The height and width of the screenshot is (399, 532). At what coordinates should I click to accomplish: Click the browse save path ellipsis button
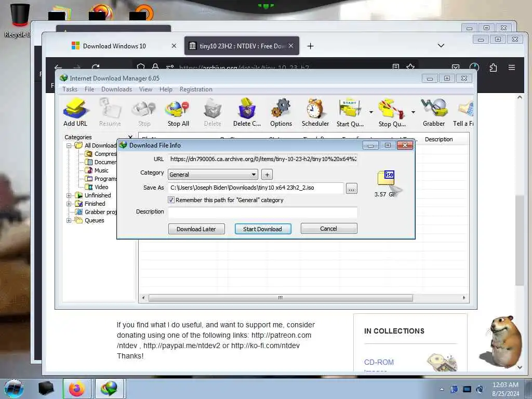coord(352,188)
